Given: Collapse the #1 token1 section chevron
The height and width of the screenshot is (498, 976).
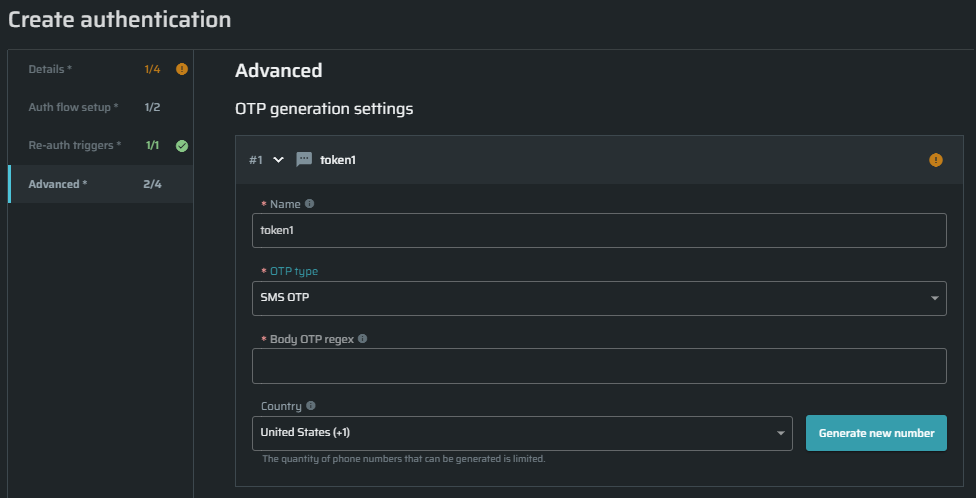Looking at the screenshot, I should pyautogui.click(x=278, y=159).
